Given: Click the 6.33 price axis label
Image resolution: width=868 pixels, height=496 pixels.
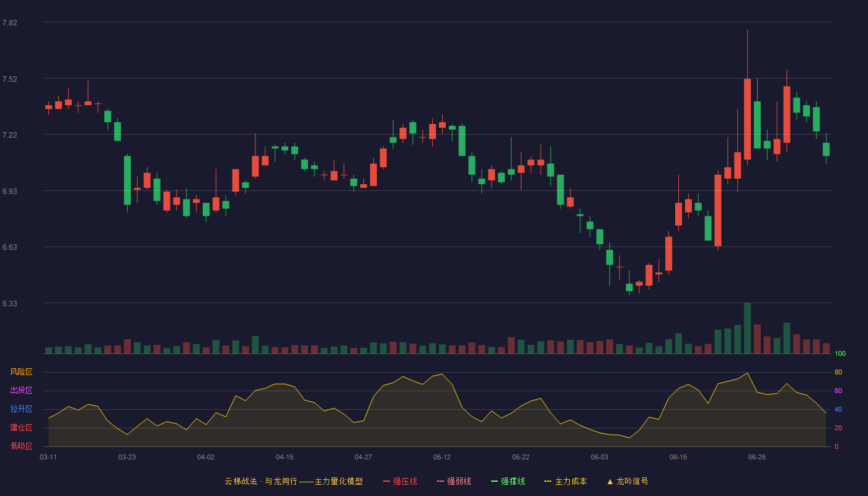Looking at the screenshot, I should pyautogui.click(x=10, y=304).
